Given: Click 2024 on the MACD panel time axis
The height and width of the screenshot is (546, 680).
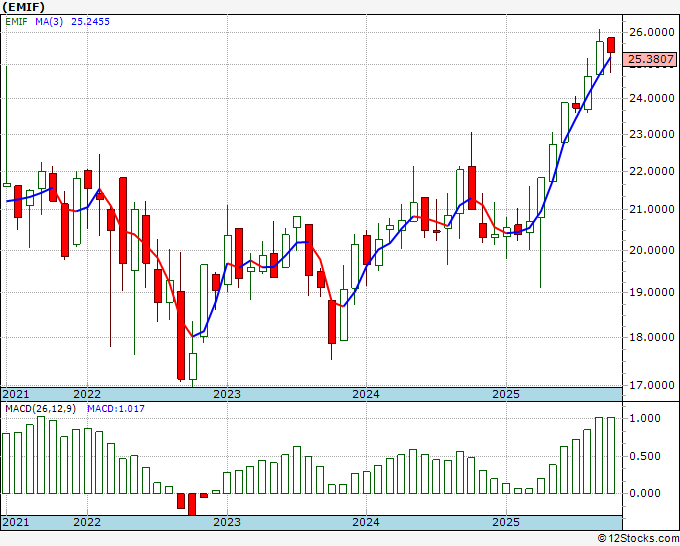Looking at the screenshot, I should tap(366, 522).
